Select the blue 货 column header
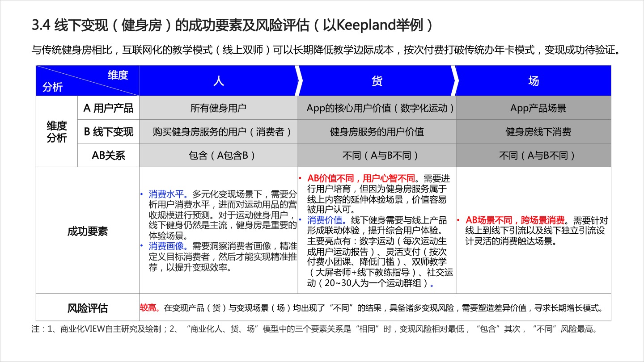 tap(376, 80)
